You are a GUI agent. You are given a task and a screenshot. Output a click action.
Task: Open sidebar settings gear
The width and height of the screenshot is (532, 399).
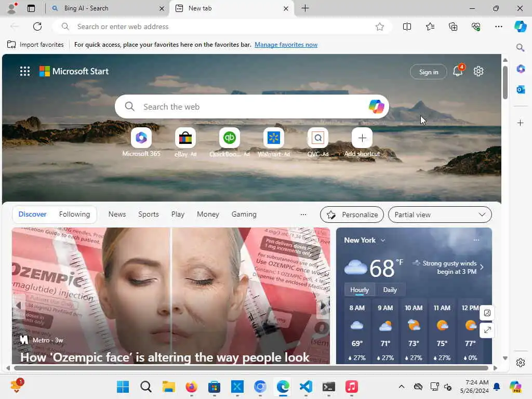(521, 363)
